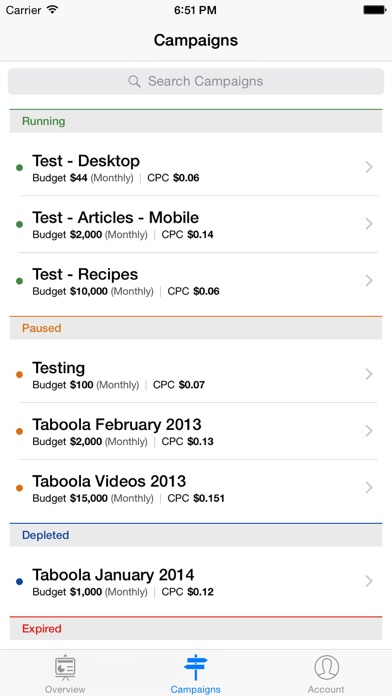Expand Taboola Videos 2013 chevron
392x696 pixels.
pyautogui.click(x=368, y=487)
